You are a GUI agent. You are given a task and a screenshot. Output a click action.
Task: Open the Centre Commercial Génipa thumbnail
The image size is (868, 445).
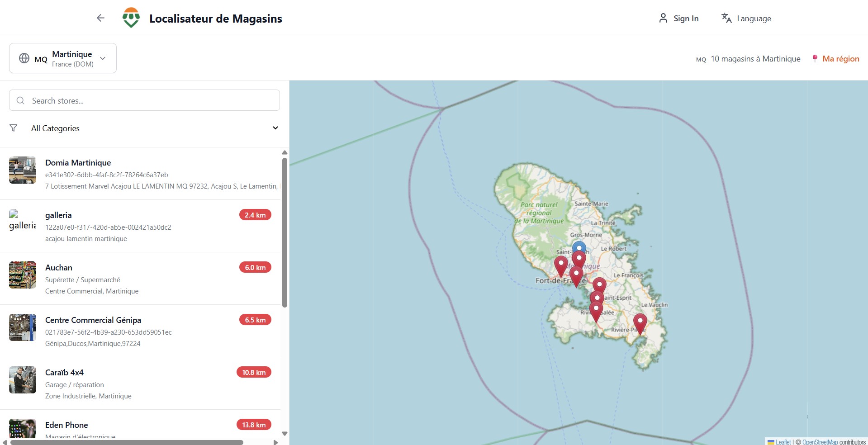23,327
